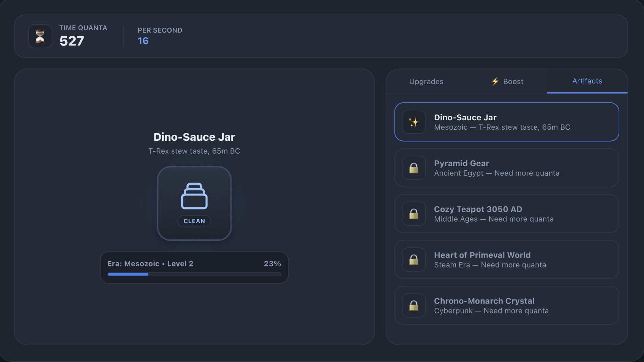This screenshot has width=644, height=362.
Task: Click the jar icon in the Clean button
Action: click(194, 196)
